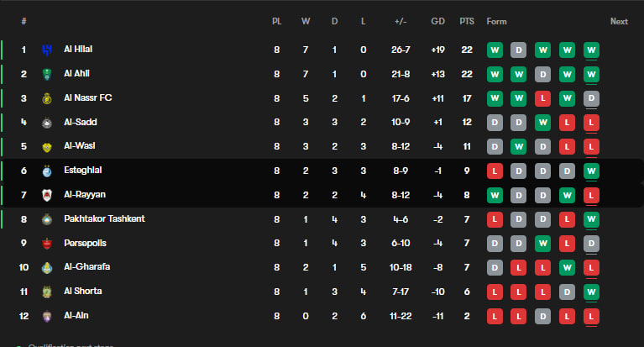The height and width of the screenshot is (347, 644).
Task: Click the Persepolis team crest icon
Action: [x=47, y=244]
